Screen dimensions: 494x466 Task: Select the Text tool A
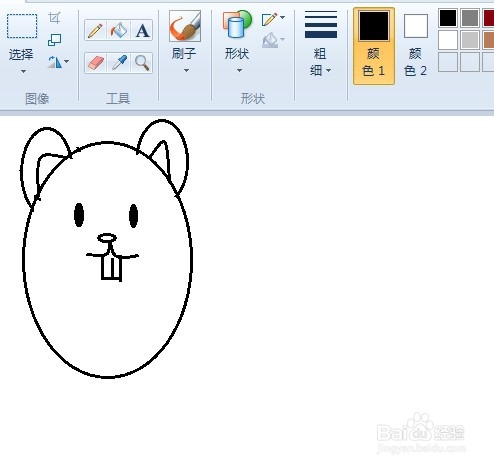click(142, 30)
